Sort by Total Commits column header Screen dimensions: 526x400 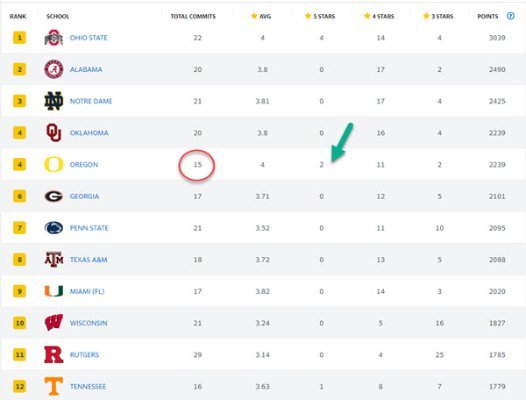tap(193, 16)
